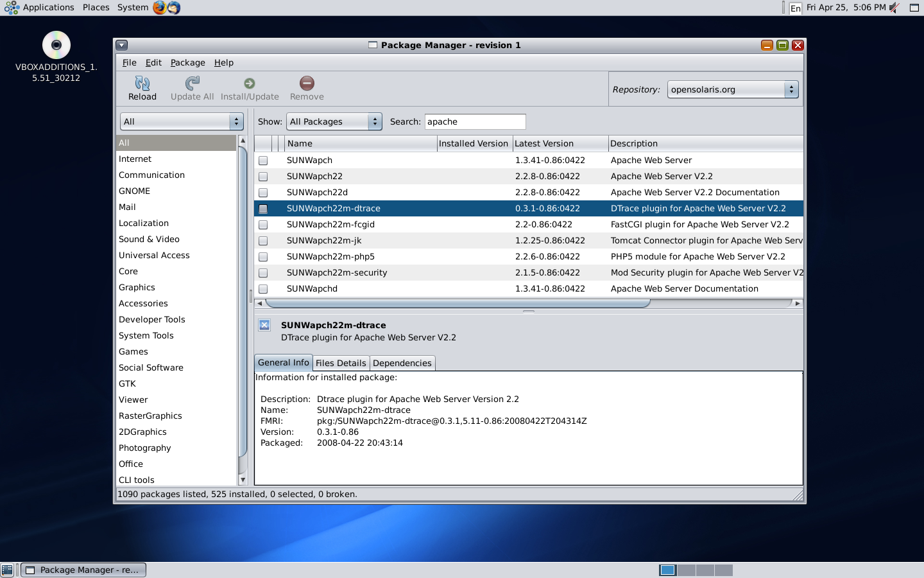Switch to the second workspace
Viewport: 924px width, 578px height.
[x=687, y=570]
